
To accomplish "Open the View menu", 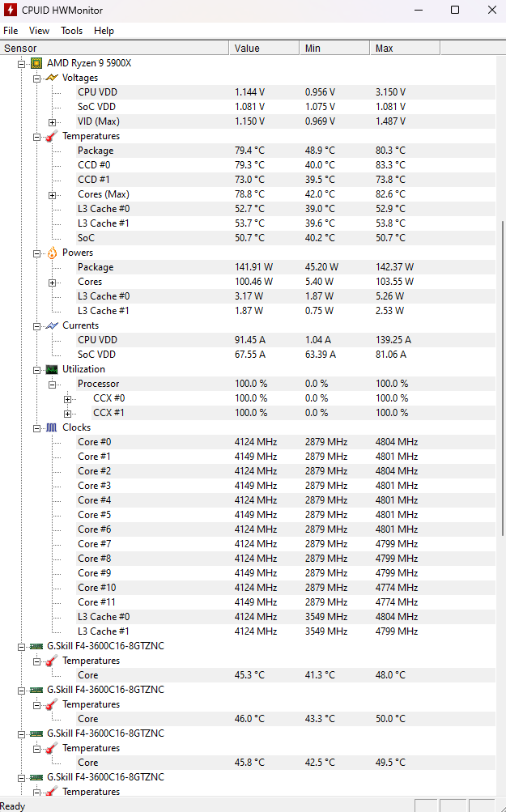I will click(40, 31).
